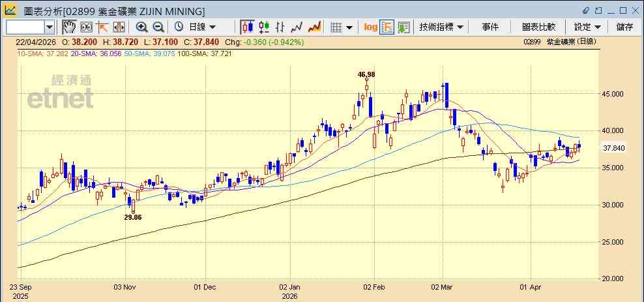This screenshot has width=644, height=302.
Task: Open the 設定 settings dropdown
Action: point(587,27)
